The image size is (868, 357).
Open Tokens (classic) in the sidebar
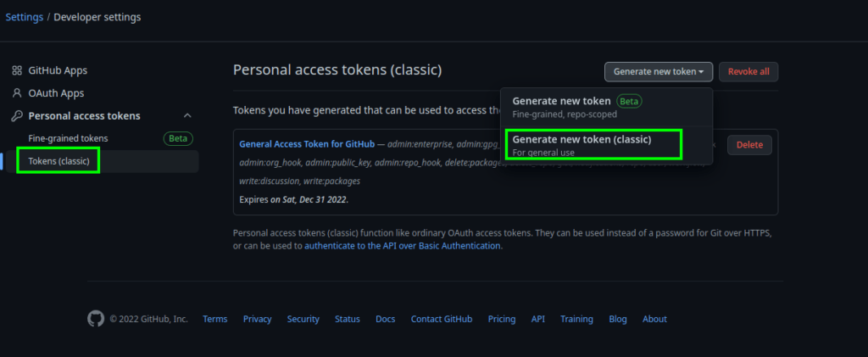(x=58, y=161)
